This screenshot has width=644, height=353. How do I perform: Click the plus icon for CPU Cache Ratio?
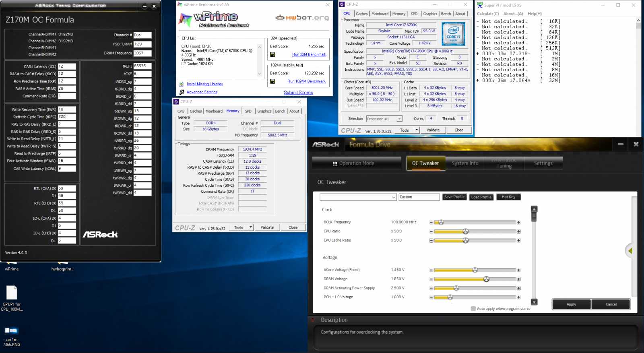click(518, 240)
